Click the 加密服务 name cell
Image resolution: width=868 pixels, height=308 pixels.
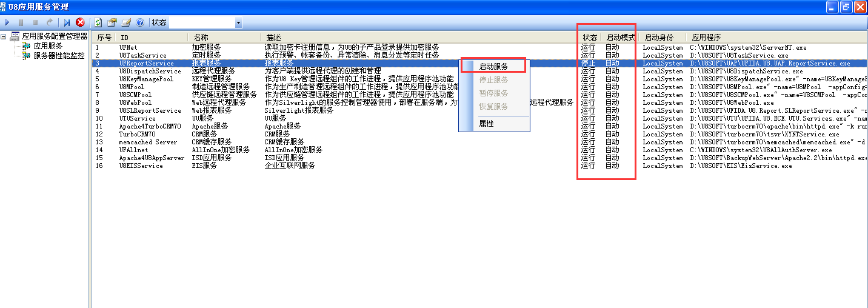point(206,47)
